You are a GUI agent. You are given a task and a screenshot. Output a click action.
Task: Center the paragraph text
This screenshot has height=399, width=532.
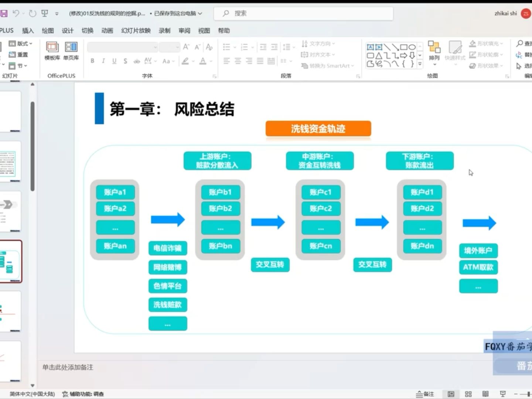(238, 61)
